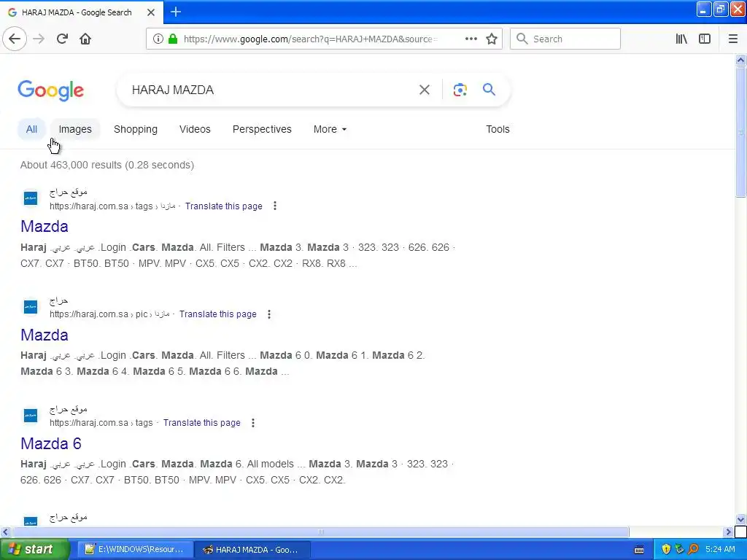Open the Firefox home page

[x=85, y=39]
